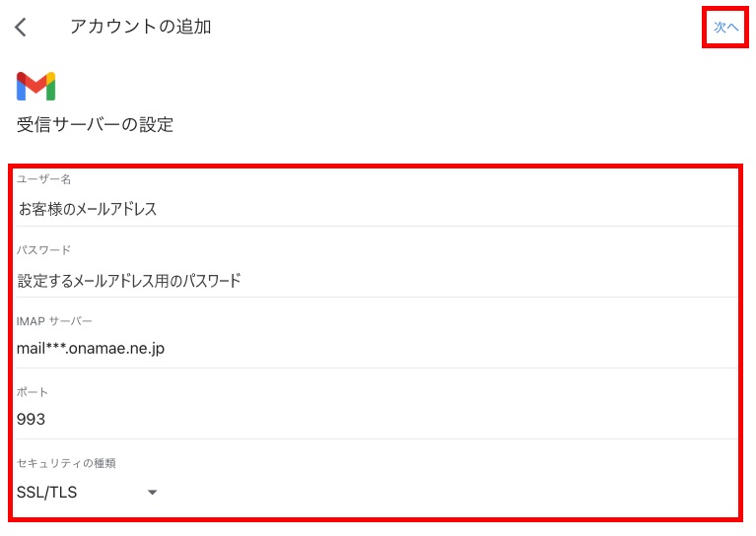The width and height of the screenshot is (756, 536).
Task: Click the divider line under the port field
Action: [x=377, y=438]
